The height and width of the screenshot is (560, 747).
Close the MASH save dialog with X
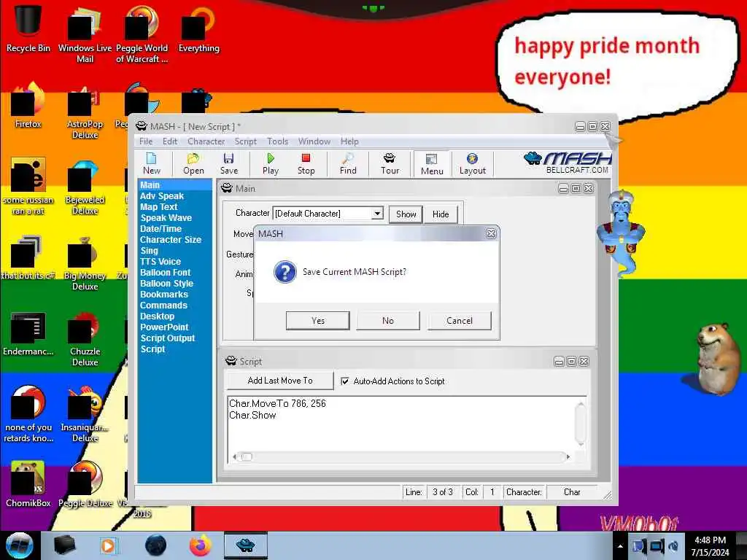[x=491, y=234]
